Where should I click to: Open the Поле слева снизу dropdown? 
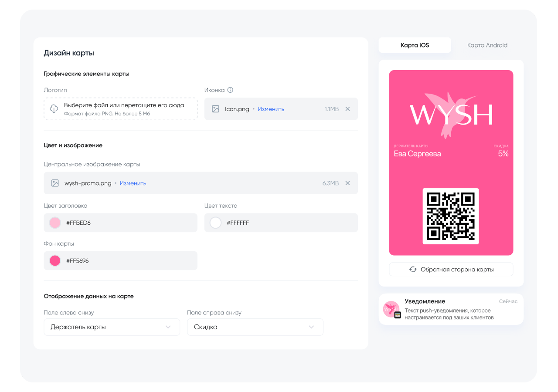pos(112,327)
